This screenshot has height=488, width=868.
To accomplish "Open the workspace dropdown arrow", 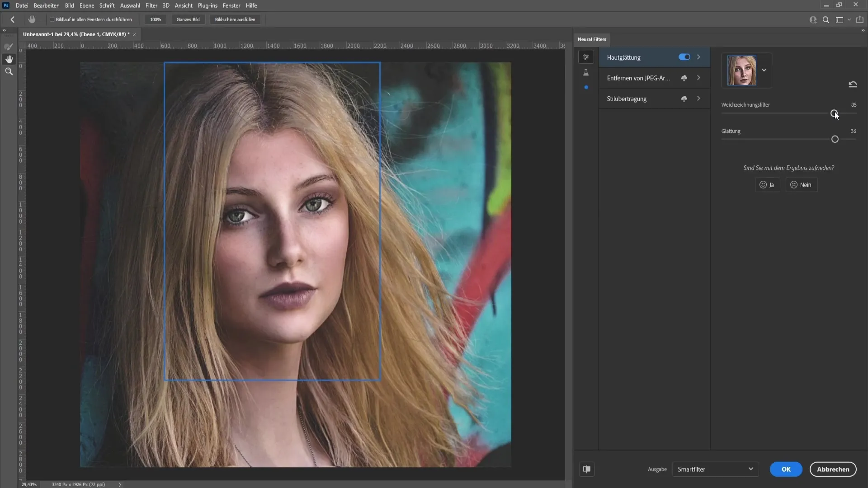I will pos(849,20).
